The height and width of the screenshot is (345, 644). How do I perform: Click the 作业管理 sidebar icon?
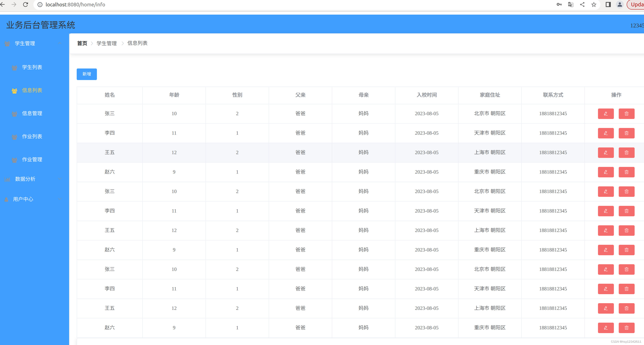[x=14, y=160]
